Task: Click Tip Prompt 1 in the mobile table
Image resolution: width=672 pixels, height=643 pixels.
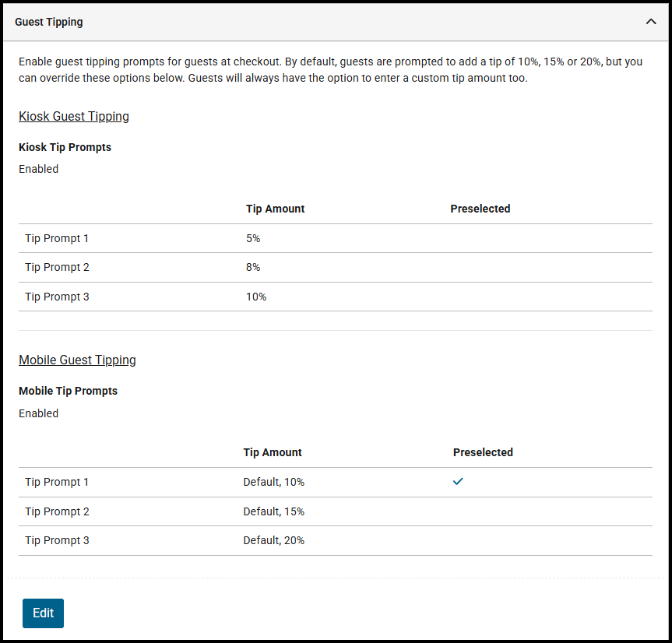Action: click(x=57, y=482)
